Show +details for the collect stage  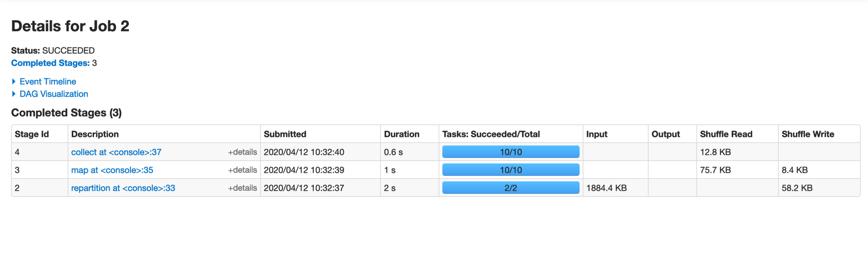click(242, 152)
